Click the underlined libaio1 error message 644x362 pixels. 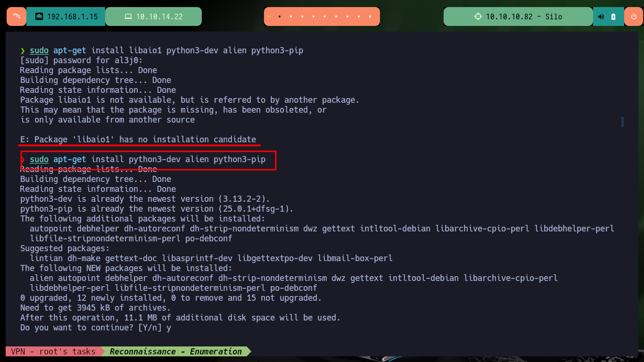[x=138, y=140]
